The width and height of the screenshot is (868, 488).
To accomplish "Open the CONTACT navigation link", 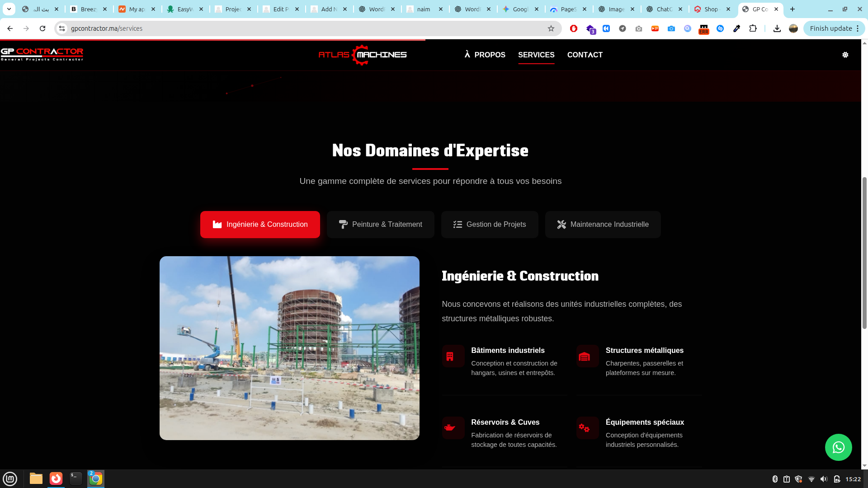I will click(x=585, y=55).
